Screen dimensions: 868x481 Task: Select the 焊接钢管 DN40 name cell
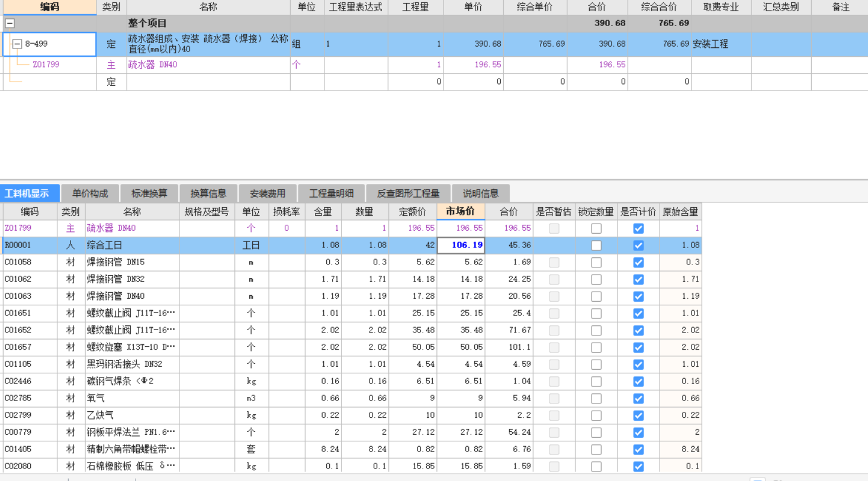[132, 296]
